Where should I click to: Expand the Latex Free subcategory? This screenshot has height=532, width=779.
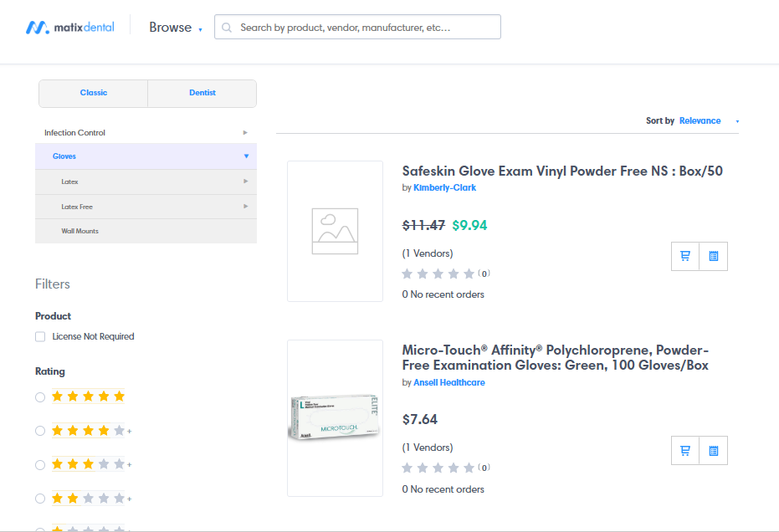click(146, 207)
